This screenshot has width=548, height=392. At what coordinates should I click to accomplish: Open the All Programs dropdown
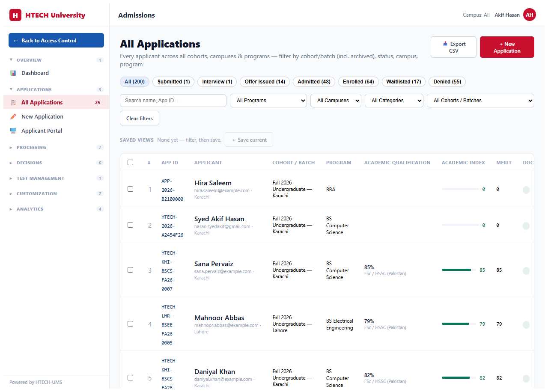[x=268, y=101]
